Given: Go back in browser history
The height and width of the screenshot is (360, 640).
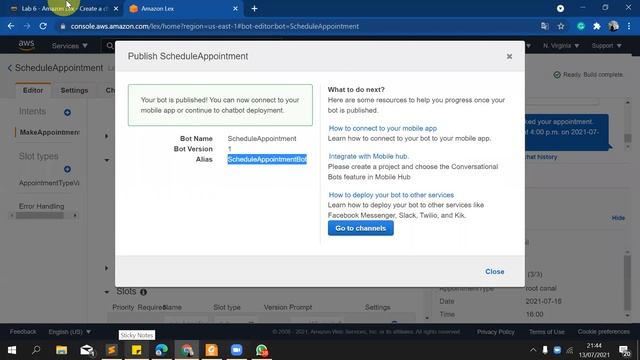Looking at the screenshot, I should tap(11, 26).
